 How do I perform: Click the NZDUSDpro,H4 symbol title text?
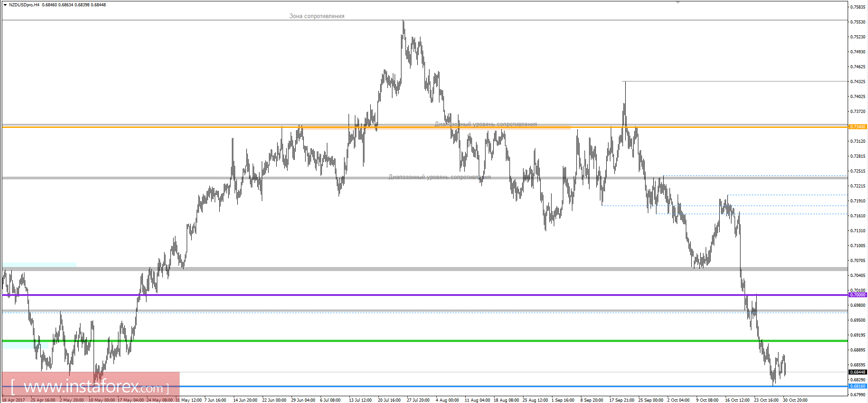coord(24,5)
